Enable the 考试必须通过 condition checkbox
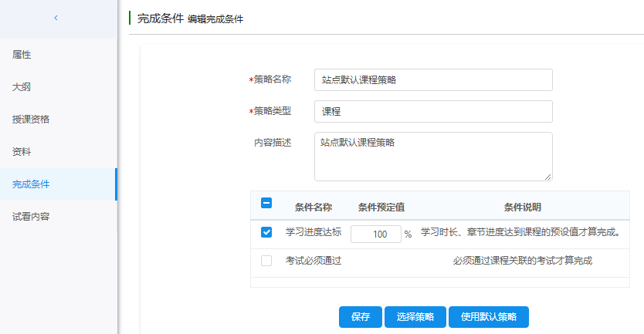Image resolution: width=644 pixels, height=334 pixels. pyautogui.click(x=266, y=261)
